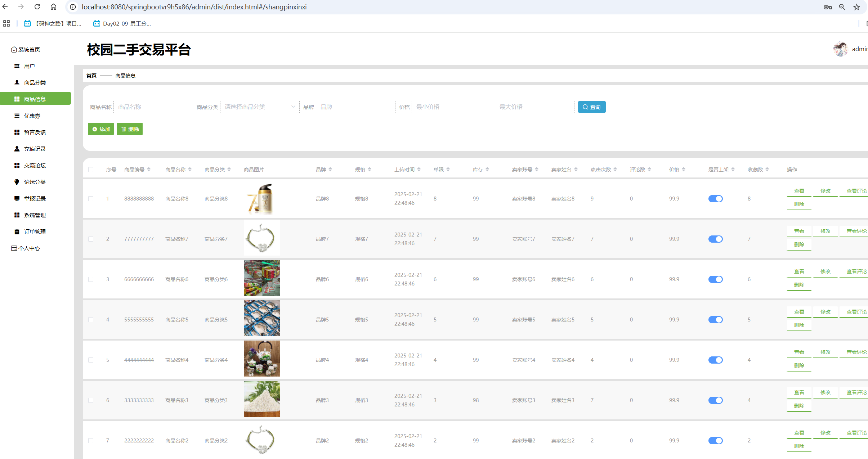Click the password key icon in address bar
Viewport: 868px width, 459px height.
point(828,7)
